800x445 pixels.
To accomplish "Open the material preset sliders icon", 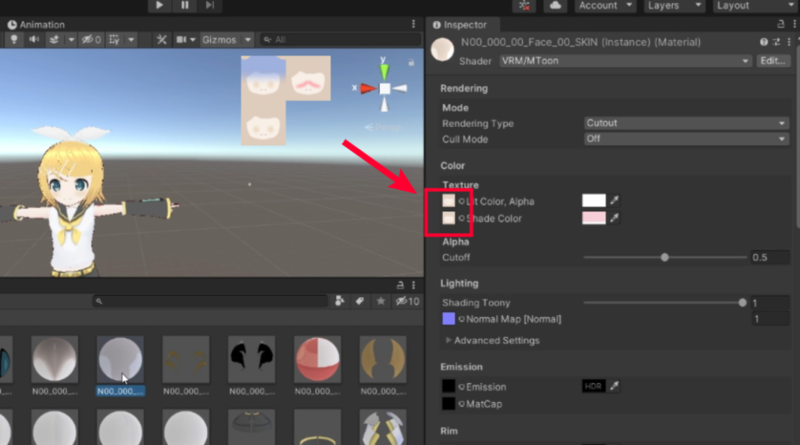I will pos(777,42).
